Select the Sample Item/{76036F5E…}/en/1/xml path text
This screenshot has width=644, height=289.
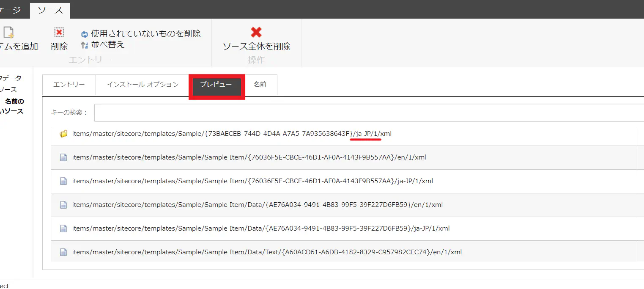[249, 157]
